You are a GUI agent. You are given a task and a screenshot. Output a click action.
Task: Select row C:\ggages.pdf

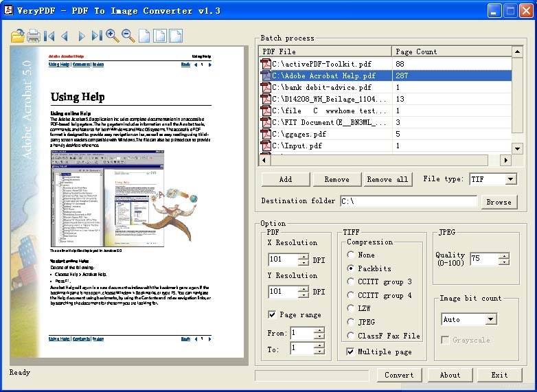pos(385,134)
